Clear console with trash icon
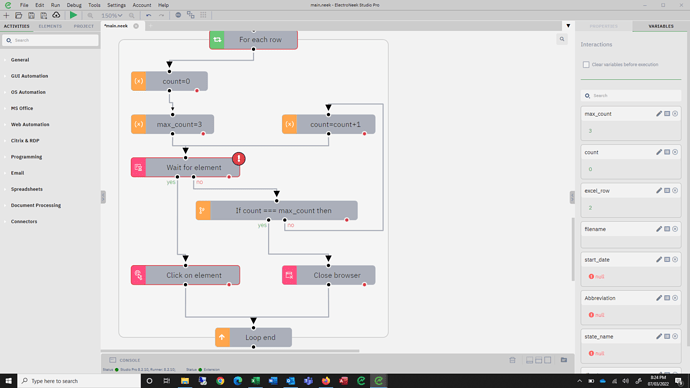 tap(512, 360)
